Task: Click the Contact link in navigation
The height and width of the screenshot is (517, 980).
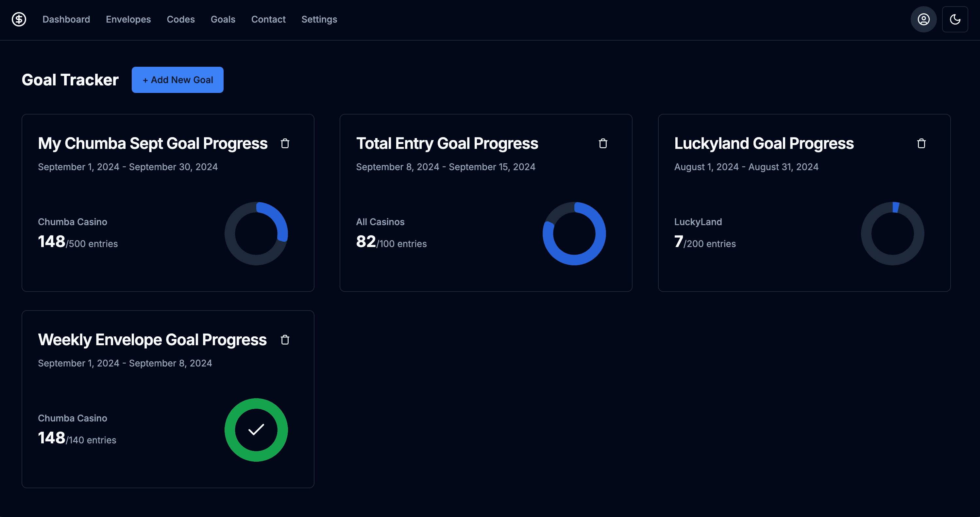Action: click(x=268, y=19)
